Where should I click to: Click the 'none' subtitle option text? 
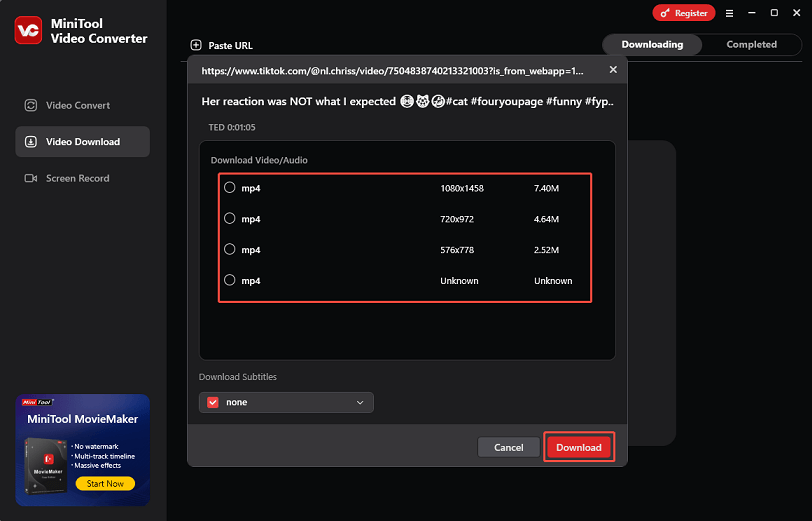coord(236,402)
